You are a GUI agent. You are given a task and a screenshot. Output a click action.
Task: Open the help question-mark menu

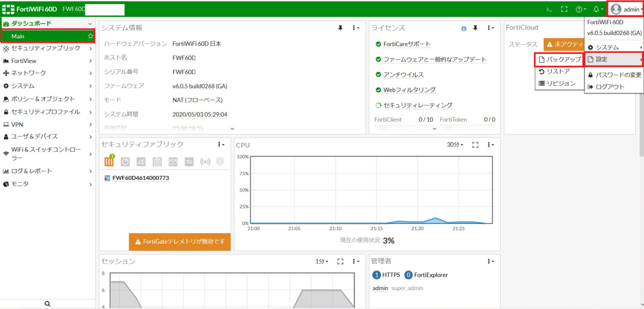click(x=581, y=9)
